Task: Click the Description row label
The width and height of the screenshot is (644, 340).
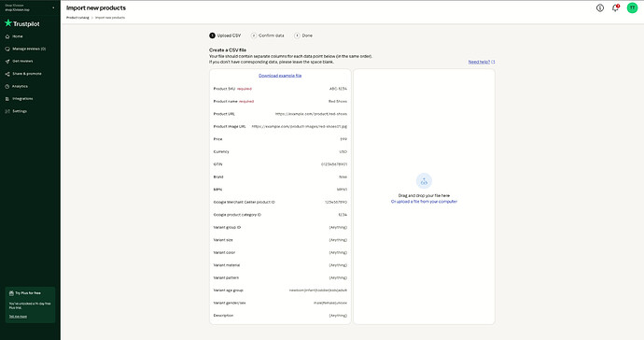Action: 223,316
